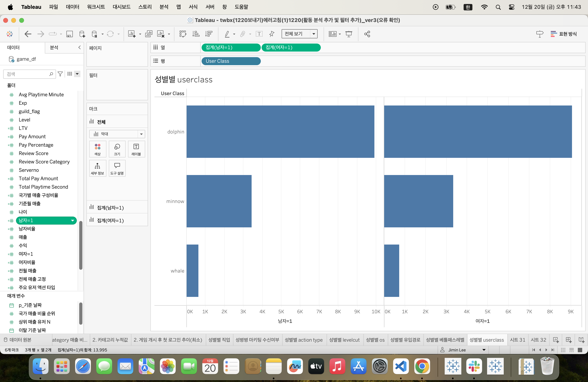Click the undo back arrow

click(28, 34)
